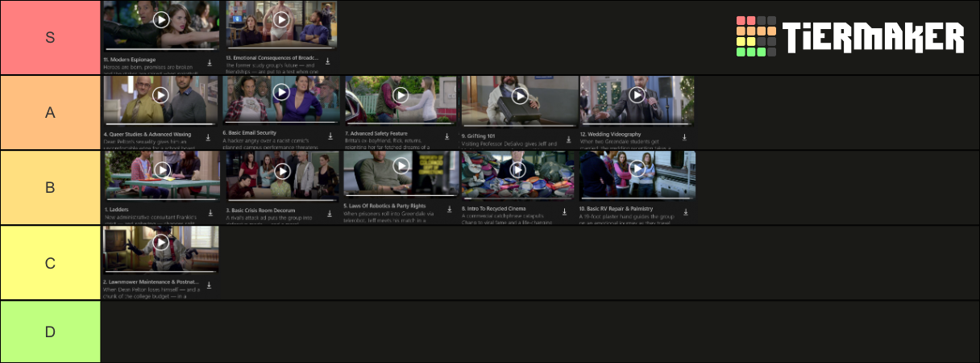The width and height of the screenshot is (980, 363).
Task: Download Laws Of Robotics & Party Rights
Action: pos(448,211)
